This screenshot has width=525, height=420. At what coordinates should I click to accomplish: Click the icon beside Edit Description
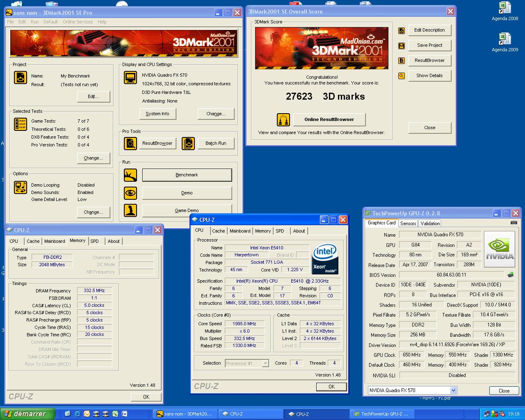coord(402,30)
